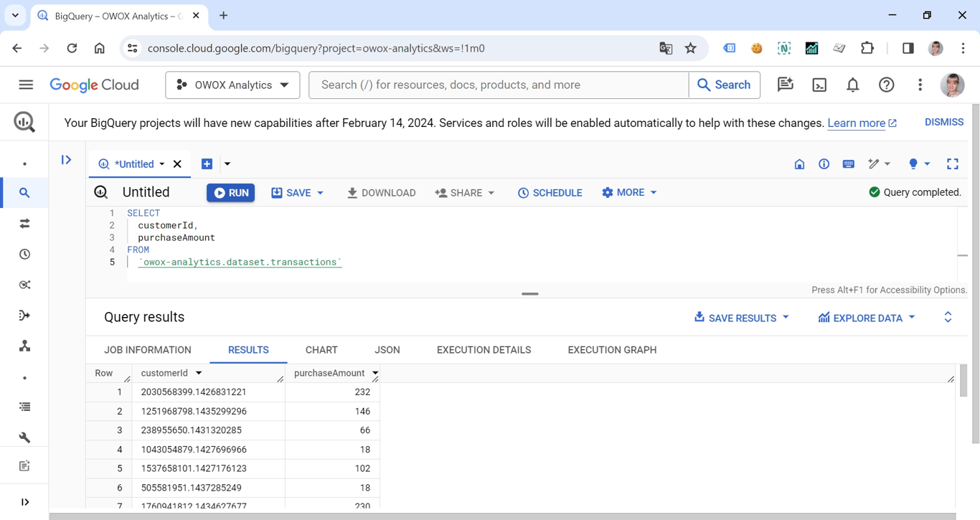Open the MORE settings menu
Viewport: 980px width, 520px height.
point(629,192)
